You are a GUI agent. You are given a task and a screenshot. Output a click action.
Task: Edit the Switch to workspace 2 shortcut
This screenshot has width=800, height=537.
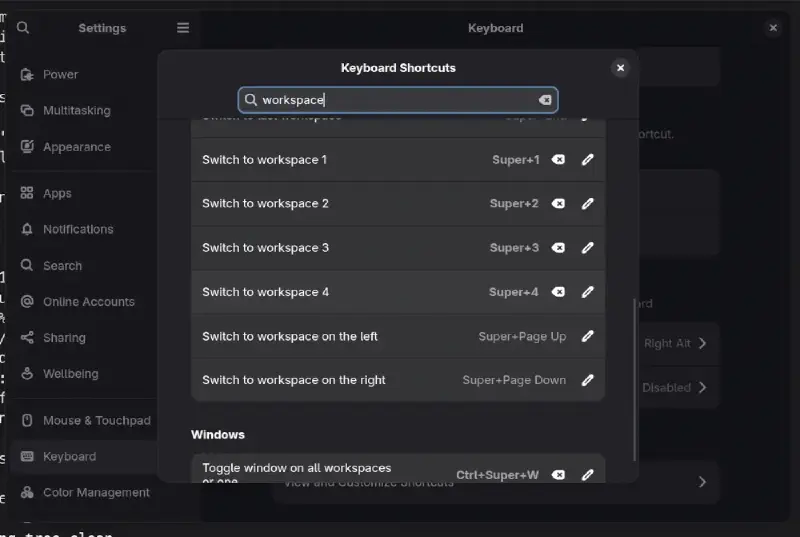coord(587,203)
